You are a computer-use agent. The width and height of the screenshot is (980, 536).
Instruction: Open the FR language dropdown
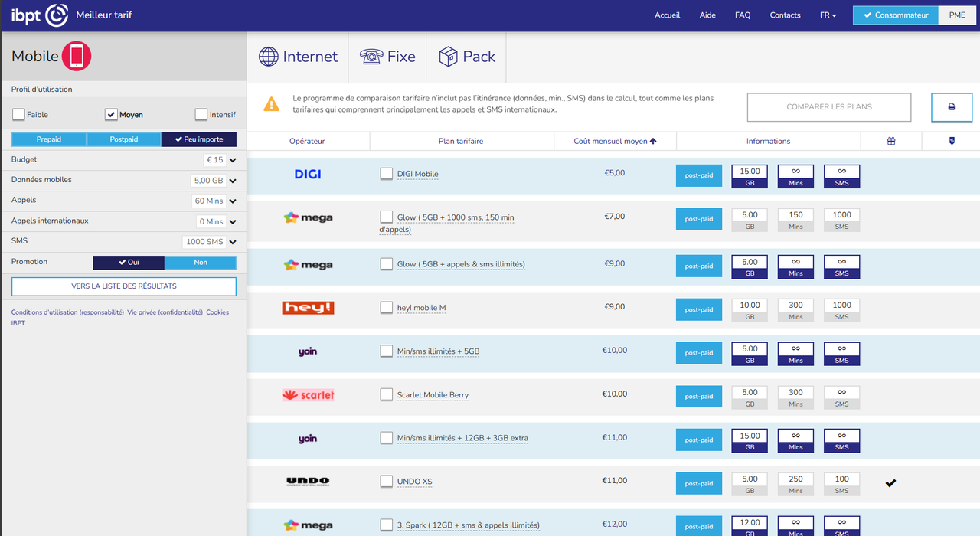[x=828, y=15]
